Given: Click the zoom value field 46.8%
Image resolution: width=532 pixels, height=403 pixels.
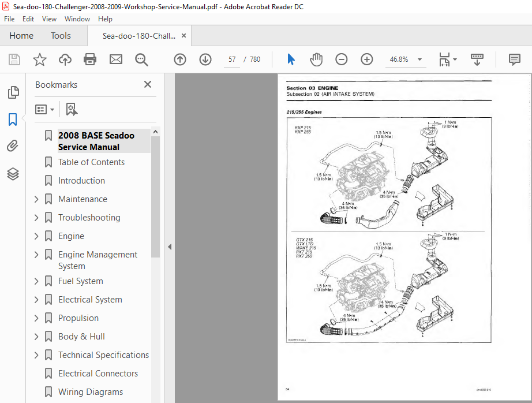Looking at the screenshot, I should pos(399,59).
